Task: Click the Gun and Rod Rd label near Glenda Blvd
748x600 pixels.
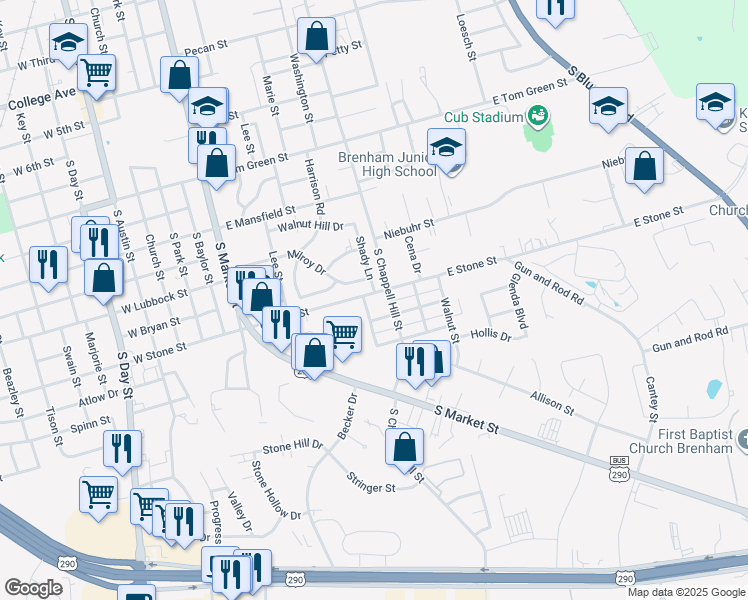Action: [549, 283]
